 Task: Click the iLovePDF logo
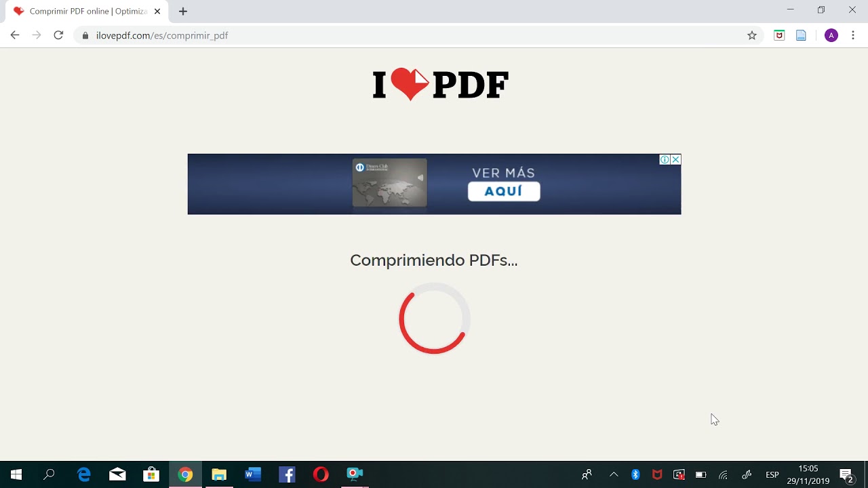[440, 85]
